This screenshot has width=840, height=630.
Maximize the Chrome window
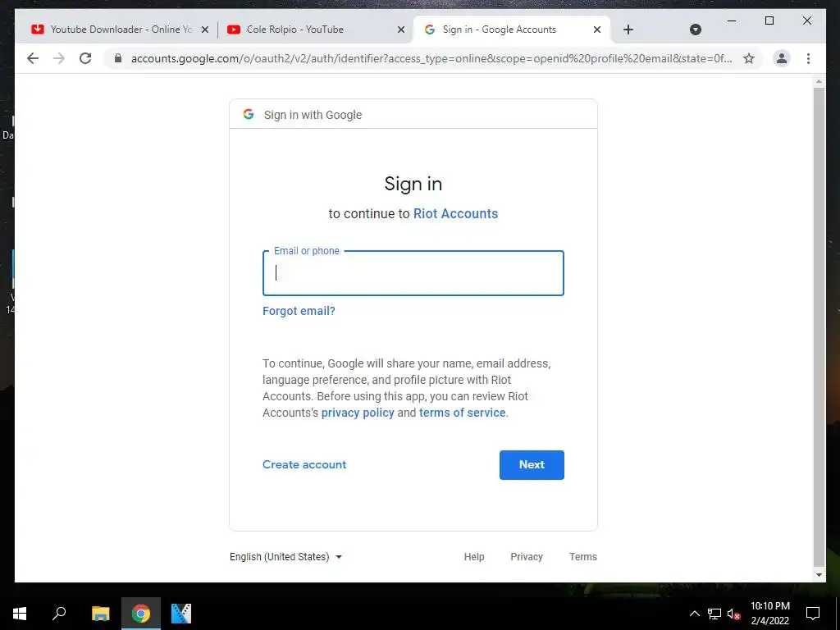769,21
